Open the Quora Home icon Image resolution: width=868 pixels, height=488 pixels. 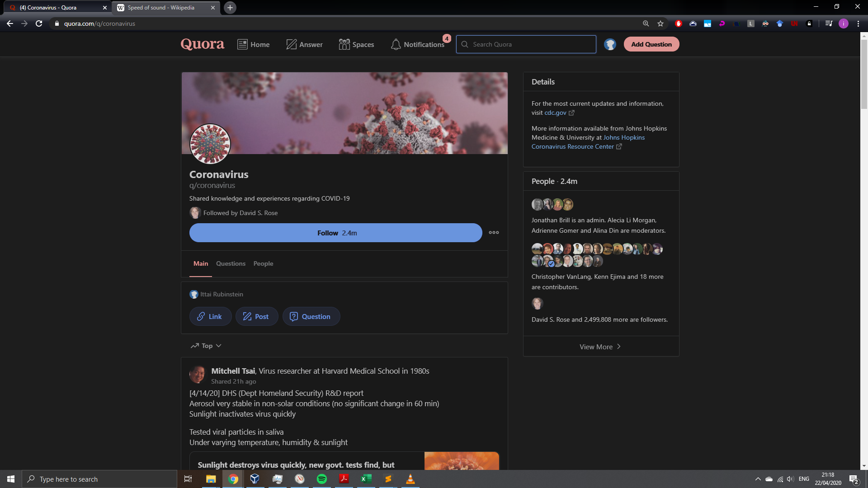pos(242,44)
